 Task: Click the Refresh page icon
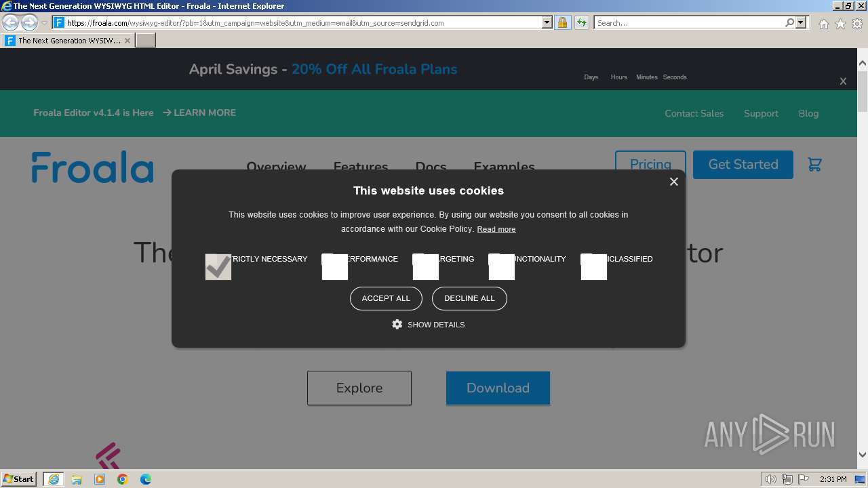click(582, 23)
